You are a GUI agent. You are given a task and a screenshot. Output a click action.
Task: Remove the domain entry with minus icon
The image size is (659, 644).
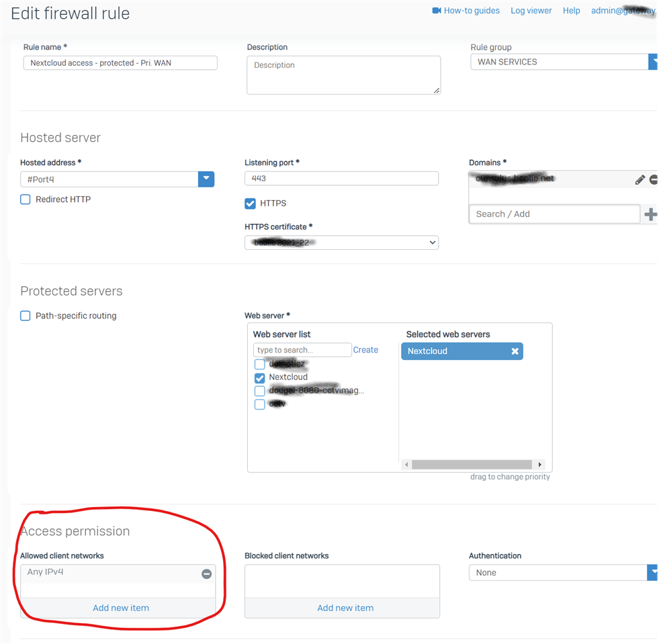654,180
